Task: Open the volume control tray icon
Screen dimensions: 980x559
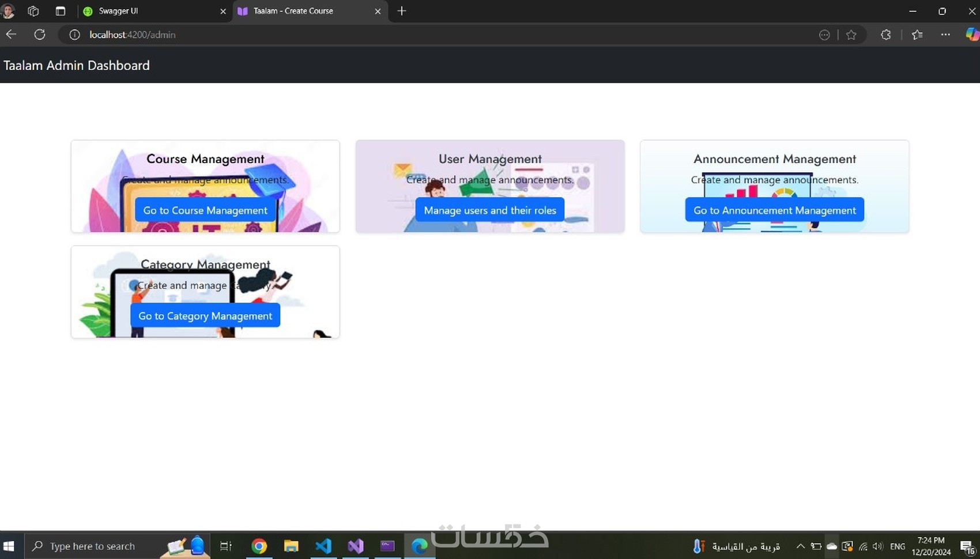Action: pyautogui.click(x=877, y=546)
